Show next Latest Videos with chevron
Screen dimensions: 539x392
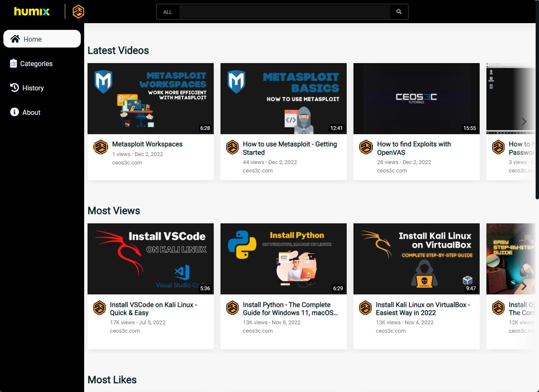click(x=524, y=122)
